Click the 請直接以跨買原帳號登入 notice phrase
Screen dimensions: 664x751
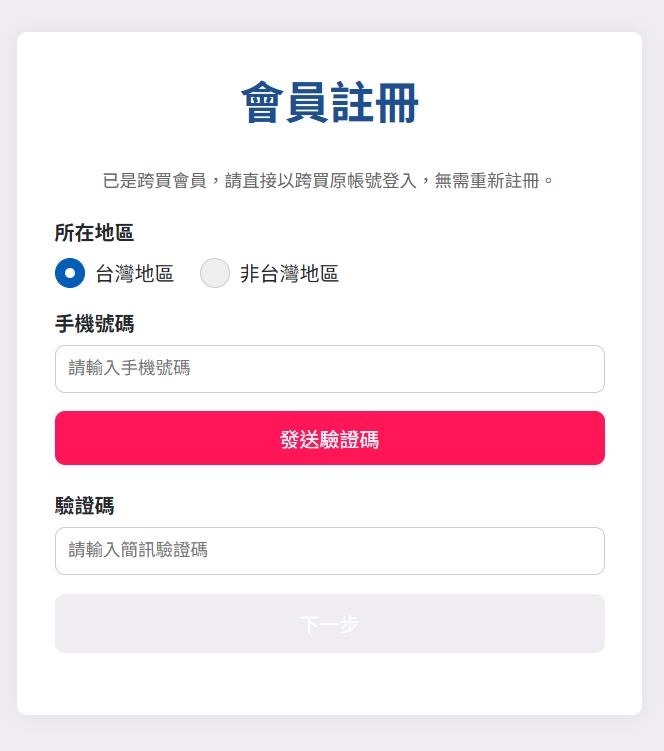320,181
